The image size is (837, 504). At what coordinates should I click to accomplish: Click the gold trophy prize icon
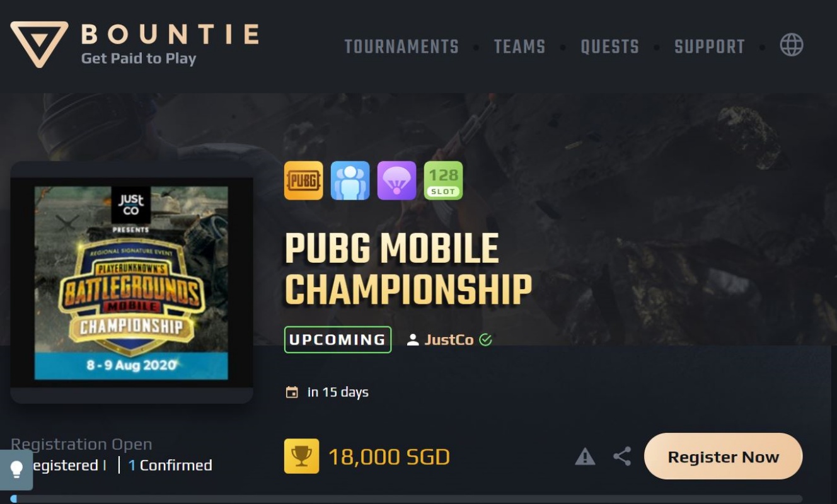point(301,456)
